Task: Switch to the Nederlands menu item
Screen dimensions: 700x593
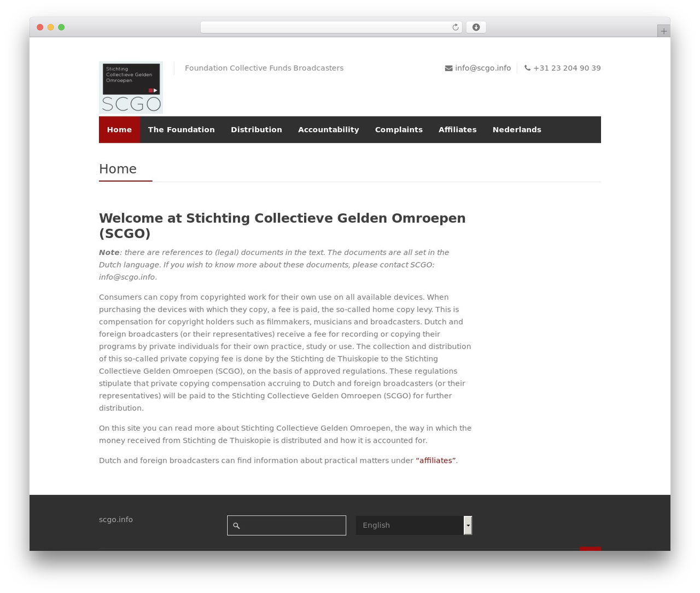Action: click(x=517, y=130)
